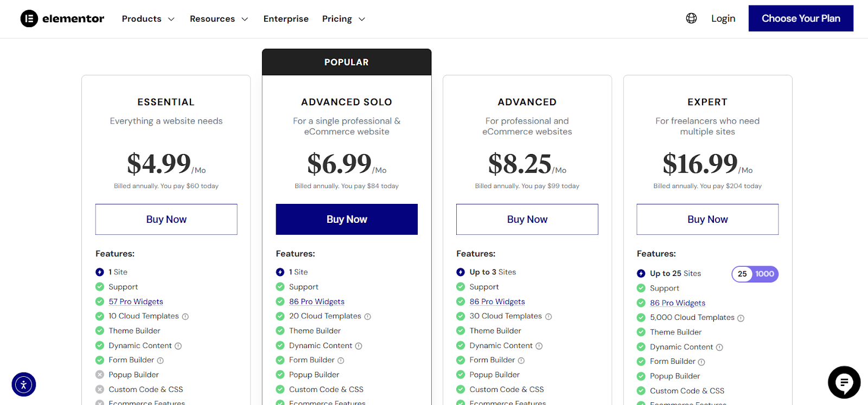Click Support checkmark icon in Essential plan

pos(100,287)
